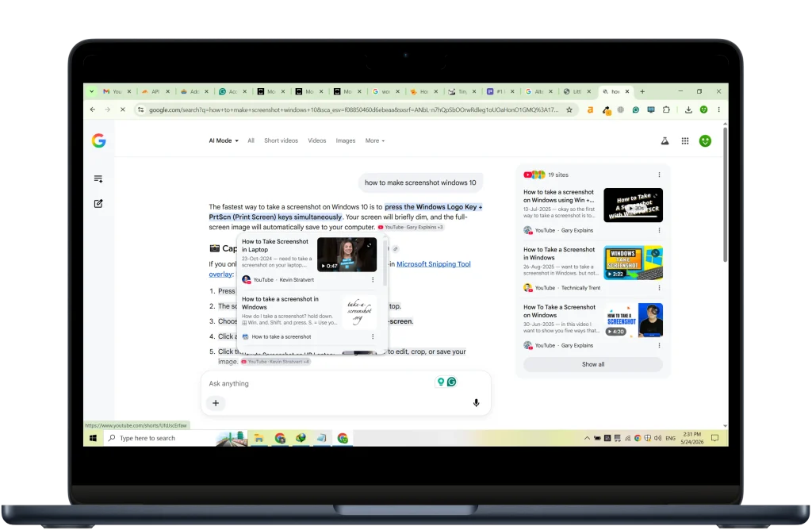812x530 pixels.
Task: Click the 2:31 PM taskbar clock
Action: click(x=691, y=438)
